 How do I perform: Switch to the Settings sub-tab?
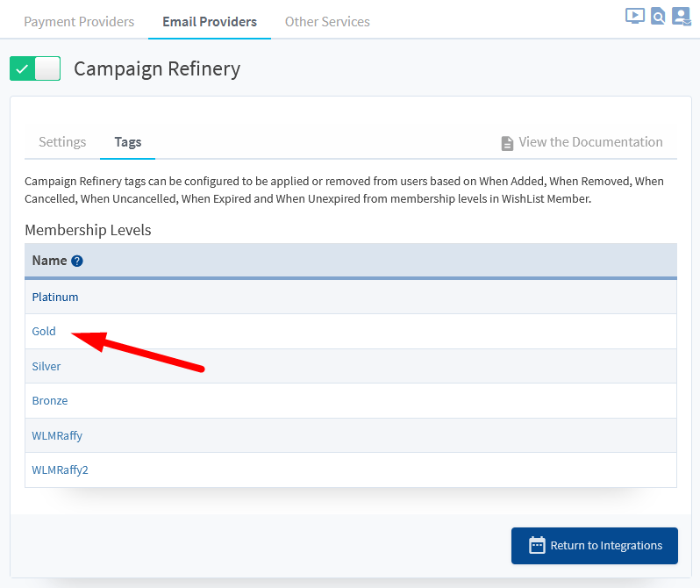[x=62, y=141]
